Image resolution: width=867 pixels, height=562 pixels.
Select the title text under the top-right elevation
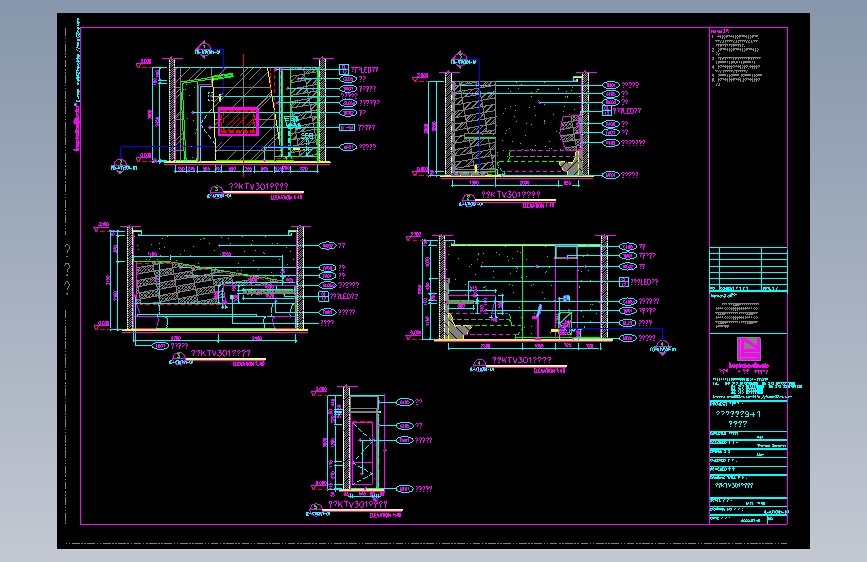(x=511, y=195)
